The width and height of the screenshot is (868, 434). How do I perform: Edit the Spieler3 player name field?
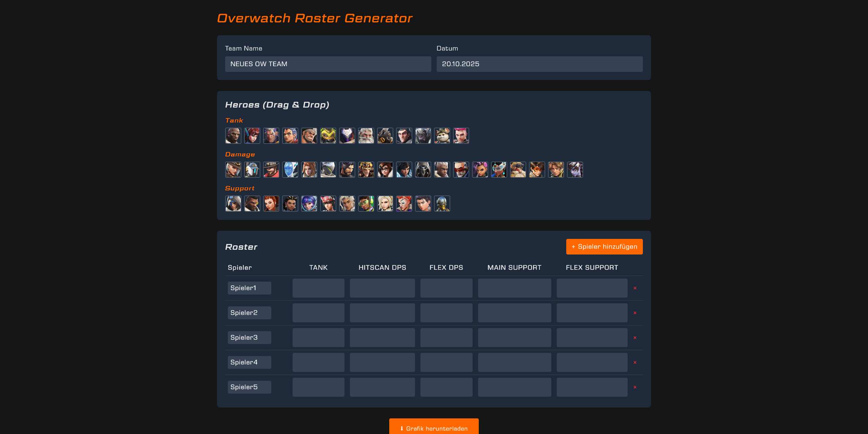pyautogui.click(x=249, y=338)
